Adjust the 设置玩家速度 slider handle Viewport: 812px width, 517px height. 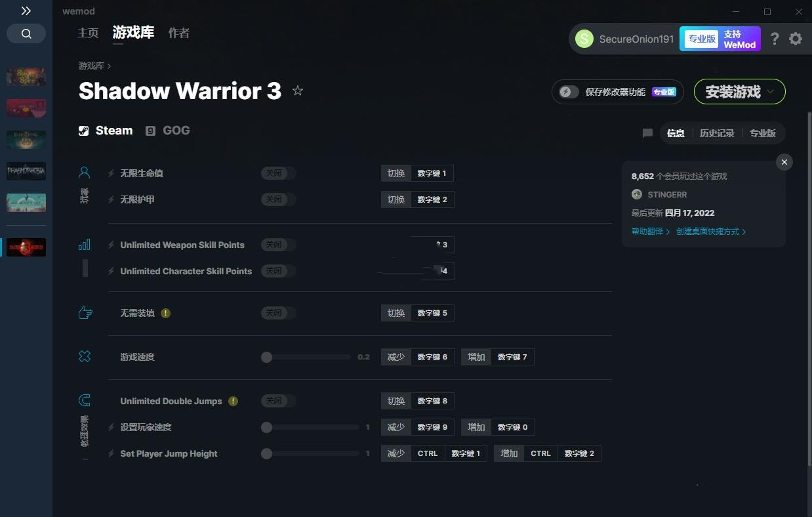pos(266,427)
